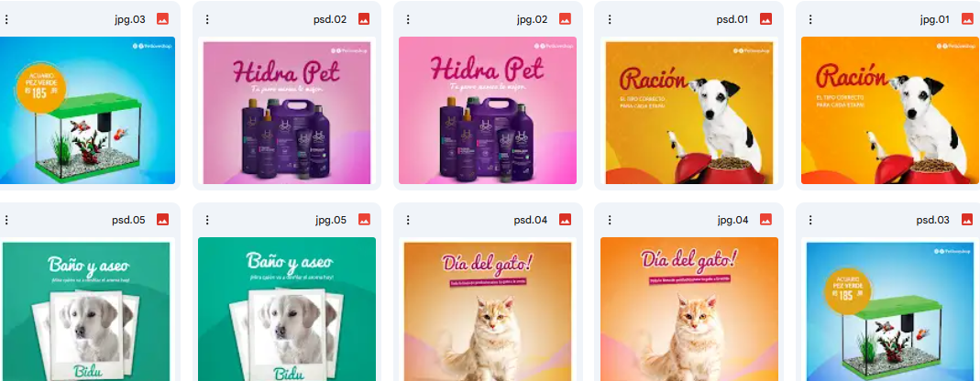Open more actions menu for jpg.01
This screenshot has width=980, height=381.
point(810,19)
